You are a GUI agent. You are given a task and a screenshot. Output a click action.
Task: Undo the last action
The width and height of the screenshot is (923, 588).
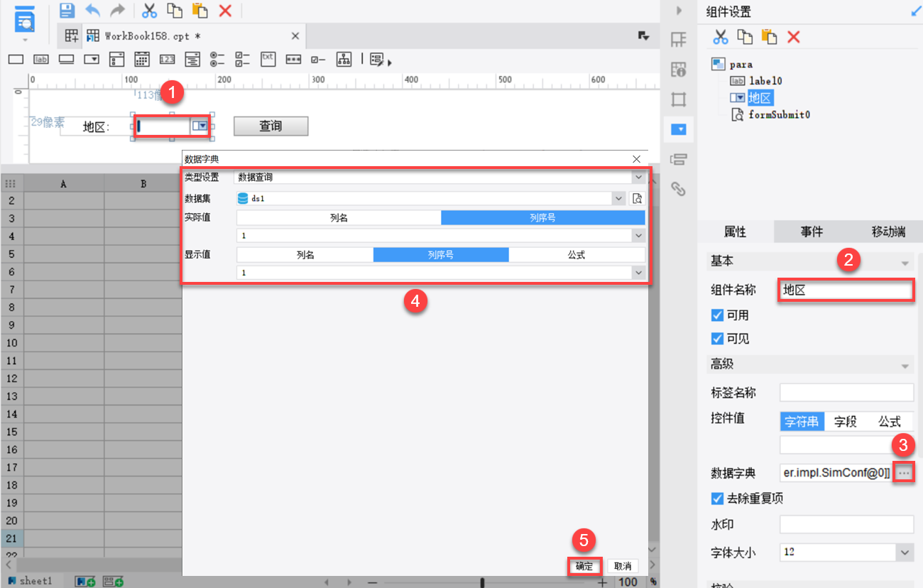point(92,10)
